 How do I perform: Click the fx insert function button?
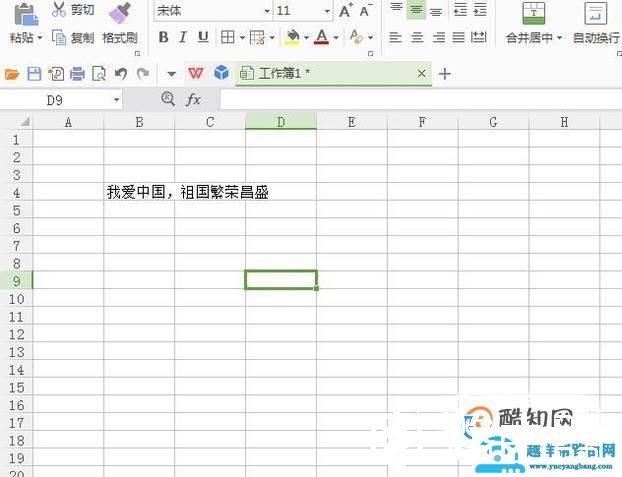pyautogui.click(x=193, y=100)
